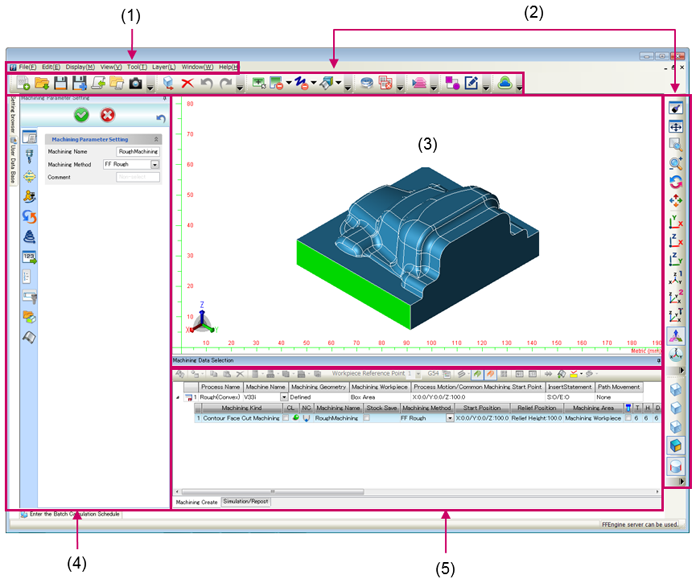
Task: Open the Machining Method FF Rough dropdown in settings panel
Action: pyautogui.click(x=154, y=165)
